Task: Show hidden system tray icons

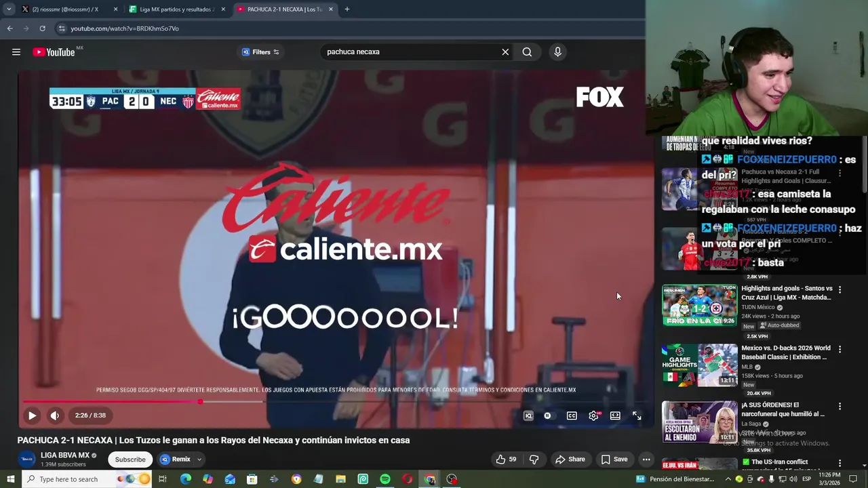Action: (728, 479)
